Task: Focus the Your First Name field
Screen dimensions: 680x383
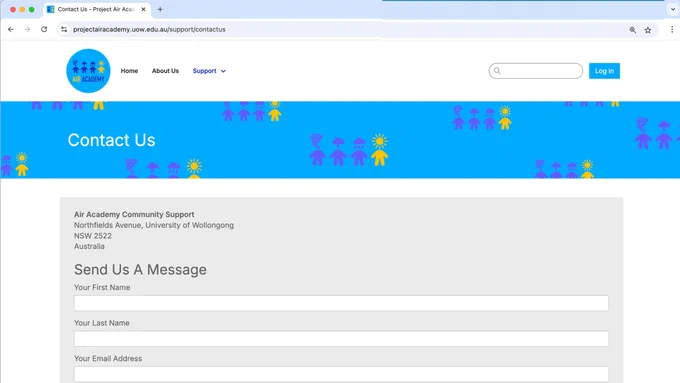Action: [341, 303]
